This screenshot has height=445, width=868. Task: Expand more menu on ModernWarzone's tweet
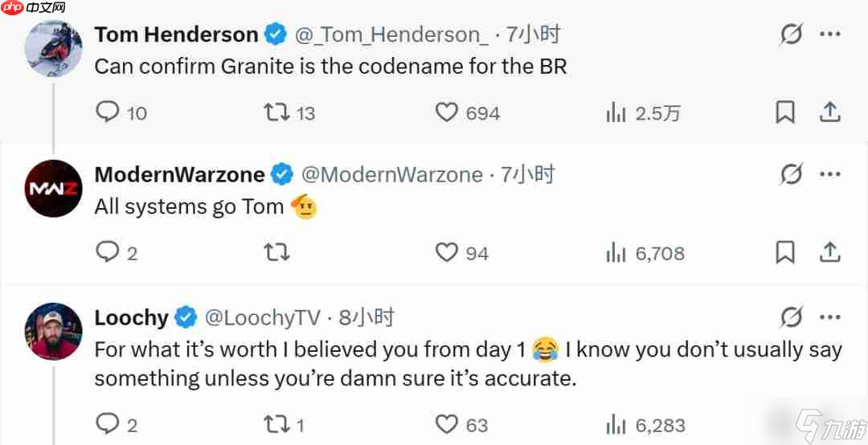pos(830,174)
